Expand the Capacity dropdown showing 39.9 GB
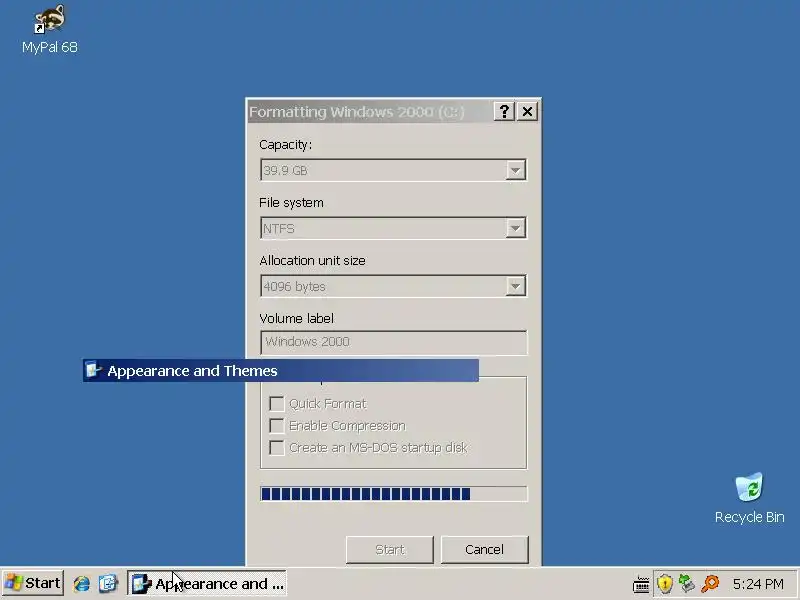The height and width of the screenshot is (600, 800). click(515, 170)
